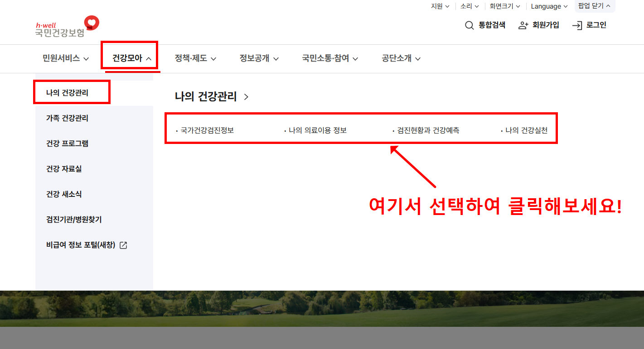The height and width of the screenshot is (349, 644).
Task: Click the 통합검색 magnifier icon
Action: pos(469,25)
